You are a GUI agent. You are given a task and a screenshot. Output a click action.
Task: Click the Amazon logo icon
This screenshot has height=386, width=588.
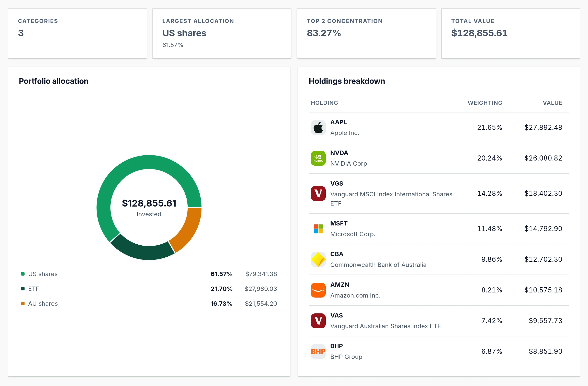click(318, 290)
